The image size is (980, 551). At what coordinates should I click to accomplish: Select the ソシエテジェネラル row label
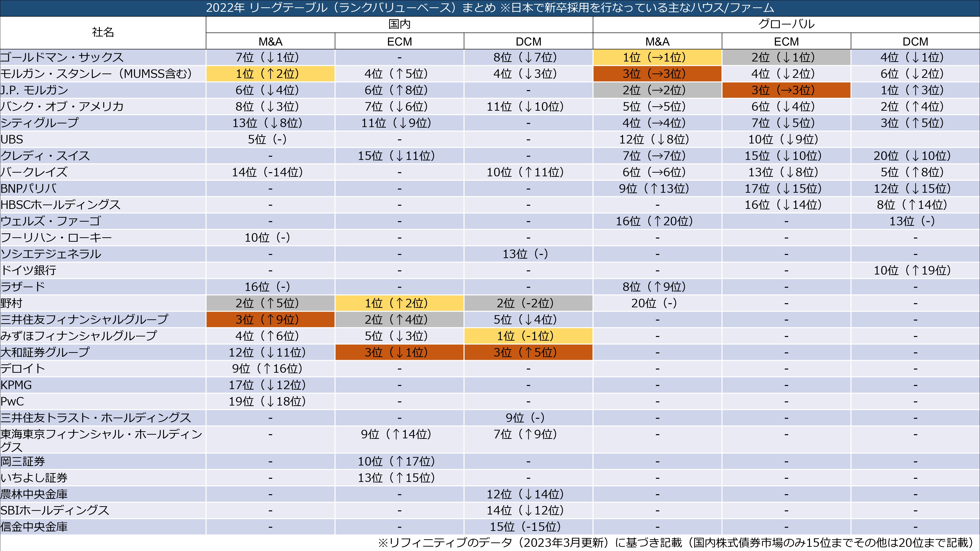pos(51,254)
